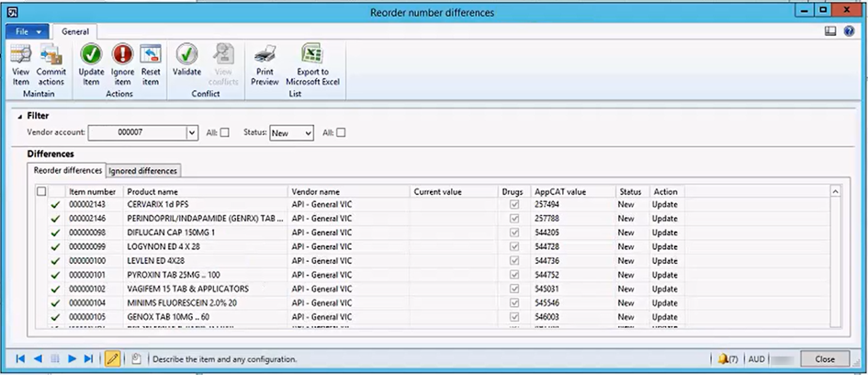Click the application icon in title bar

12,12
